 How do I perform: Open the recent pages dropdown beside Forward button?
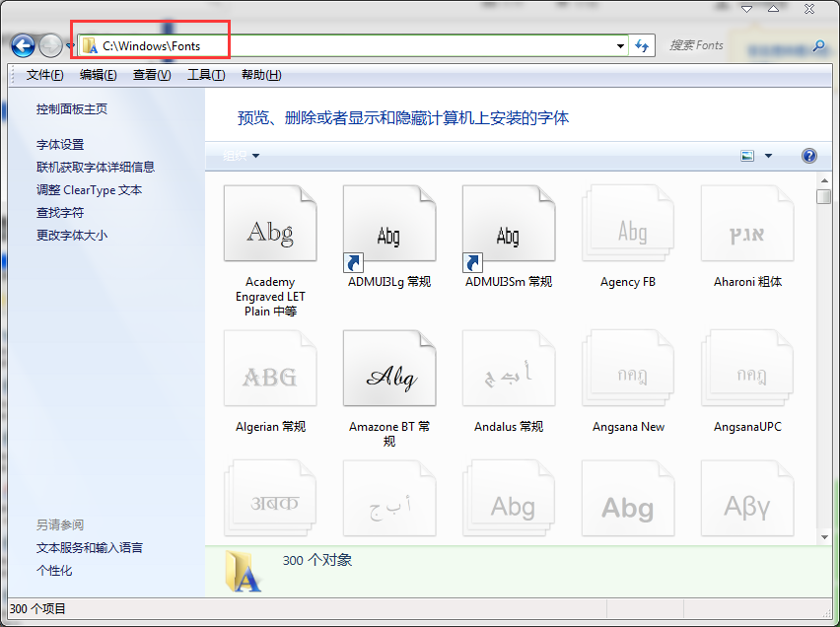[x=69, y=46]
